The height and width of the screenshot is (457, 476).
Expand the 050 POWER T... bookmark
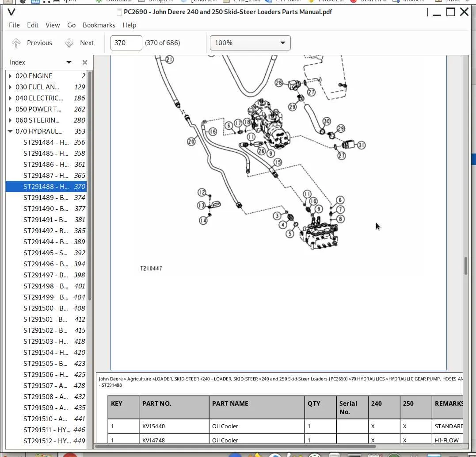(x=10, y=109)
